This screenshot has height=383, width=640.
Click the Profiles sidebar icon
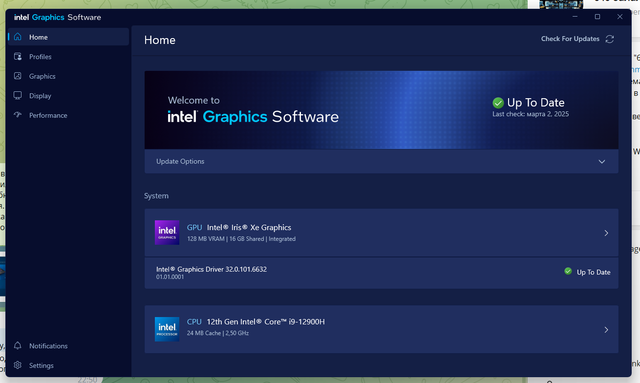click(x=18, y=56)
